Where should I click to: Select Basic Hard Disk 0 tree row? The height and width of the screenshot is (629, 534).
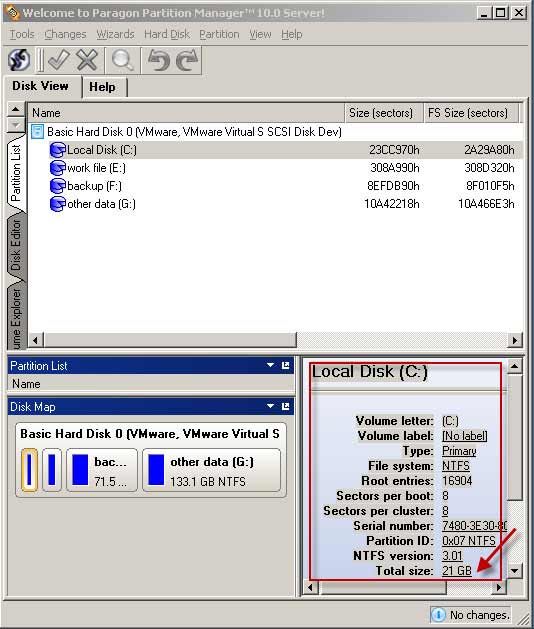pyautogui.click(x=187, y=132)
